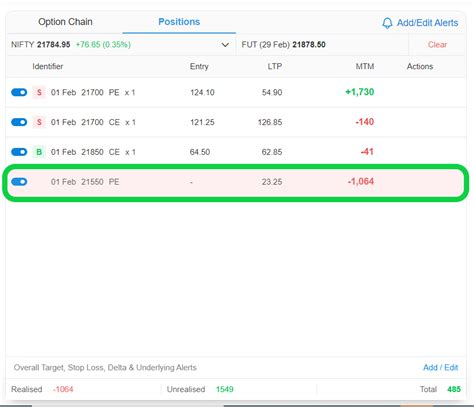Click the +76.85 (0.35%) change value
The image size is (474, 407).
click(x=103, y=45)
